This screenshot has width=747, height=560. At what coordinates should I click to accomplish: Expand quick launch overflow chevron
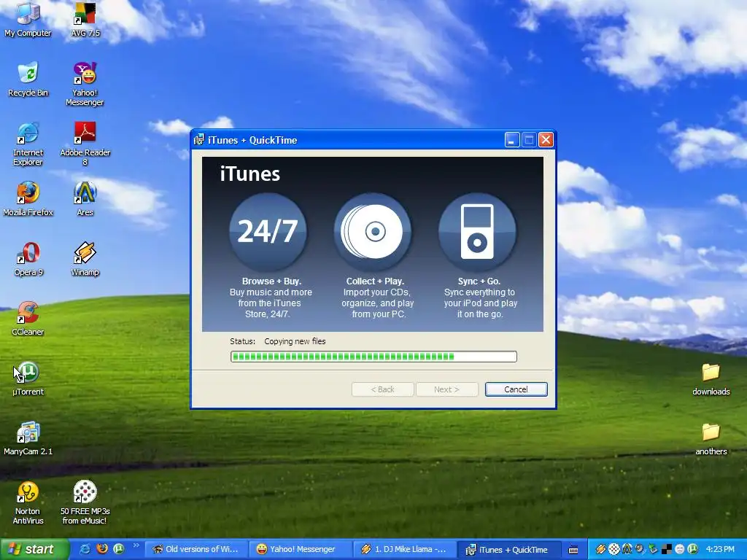pyautogui.click(x=136, y=545)
